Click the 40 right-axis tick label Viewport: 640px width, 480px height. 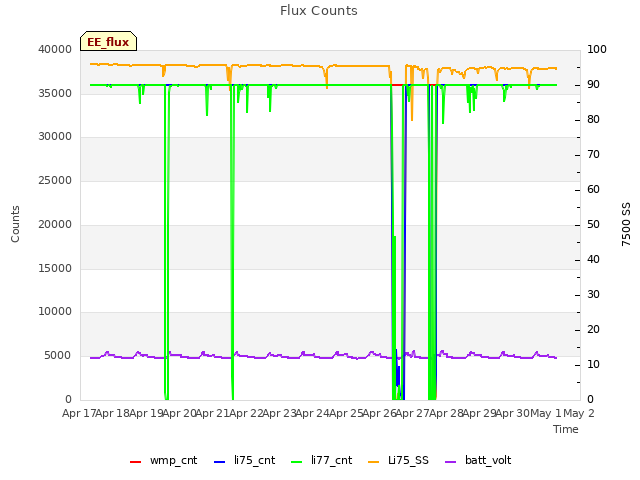593,260
